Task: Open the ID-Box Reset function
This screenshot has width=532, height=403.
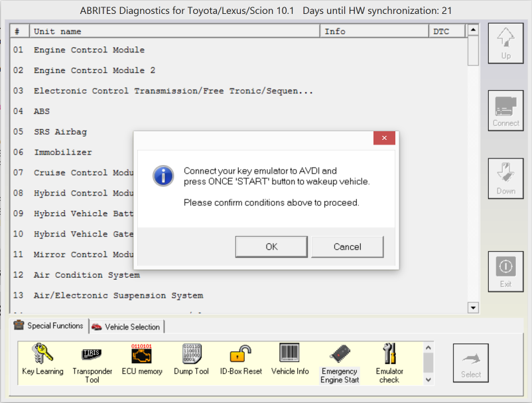Action: point(241,359)
